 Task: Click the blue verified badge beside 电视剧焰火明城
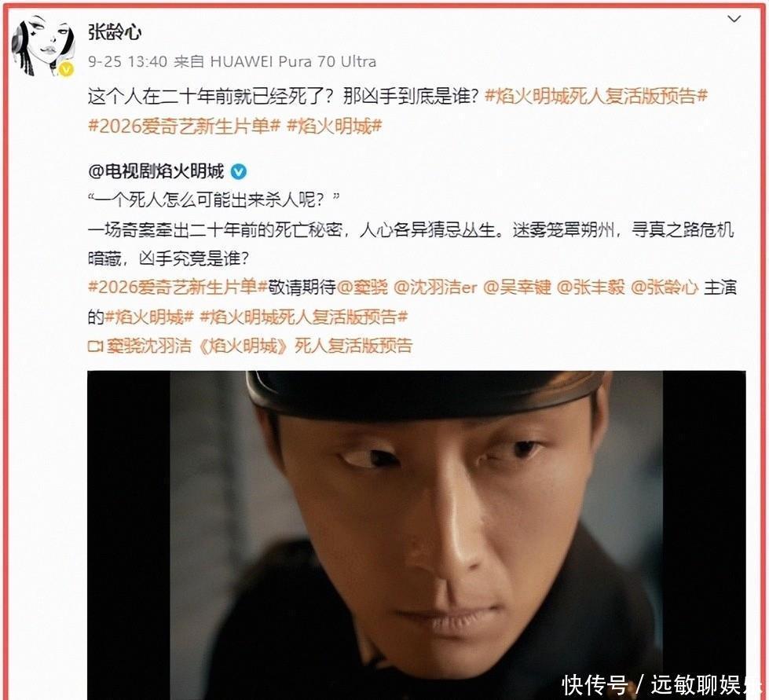tap(238, 172)
